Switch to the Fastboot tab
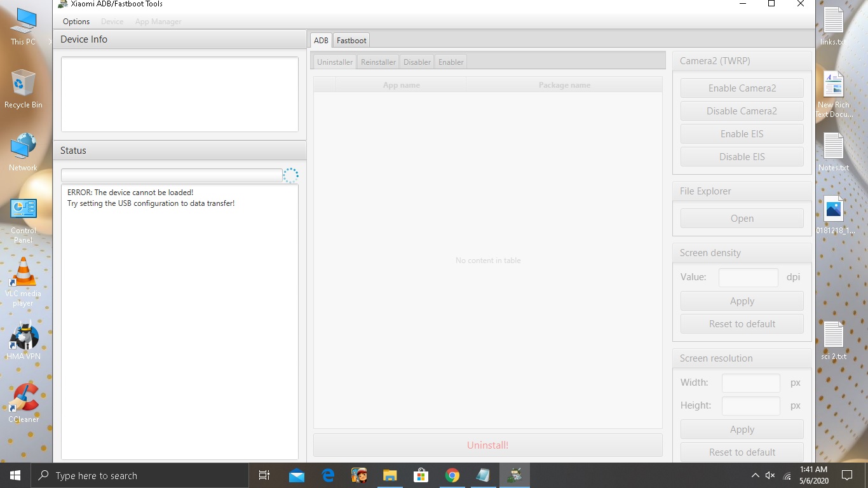The width and height of the screenshot is (868, 488). click(351, 40)
